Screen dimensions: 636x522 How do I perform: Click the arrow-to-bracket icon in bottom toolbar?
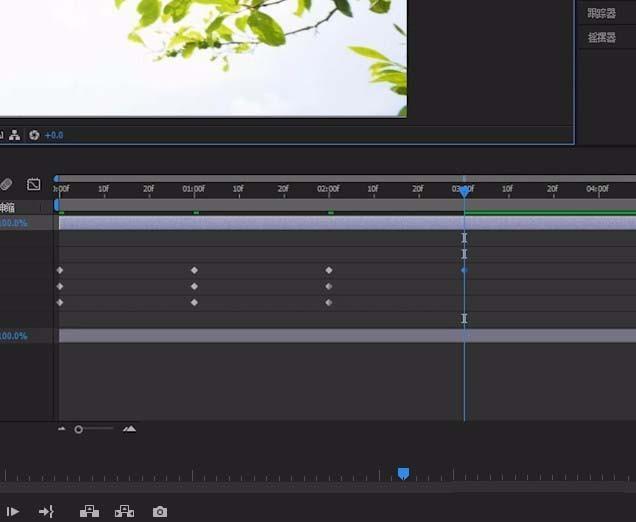pyautogui.click(x=46, y=512)
